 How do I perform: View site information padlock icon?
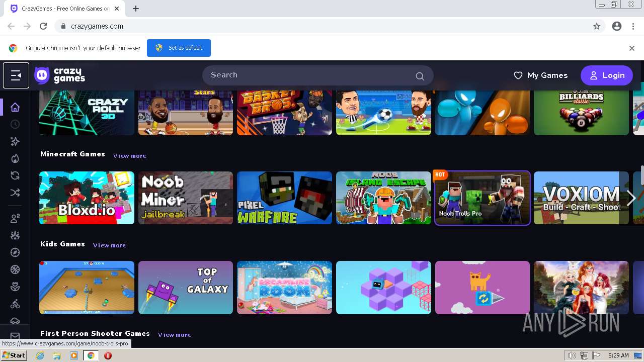pyautogui.click(x=63, y=26)
